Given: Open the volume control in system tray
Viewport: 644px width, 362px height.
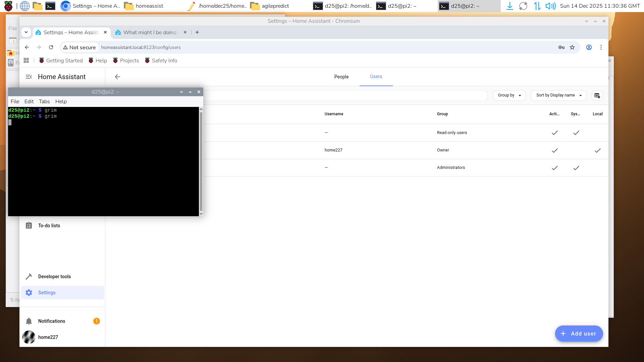Looking at the screenshot, I should click(x=550, y=6).
